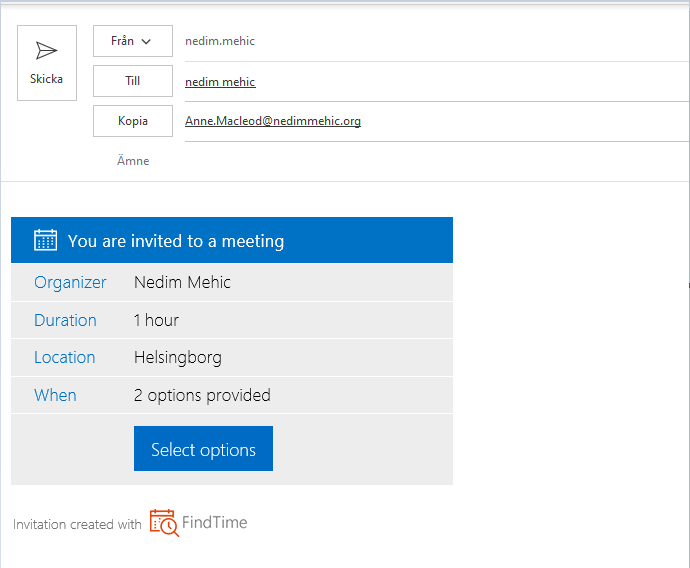Image resolution: width=690 pixels, height=568 pixels.
Task: Click the Till recipients button
Action: (x=132, y=81)
